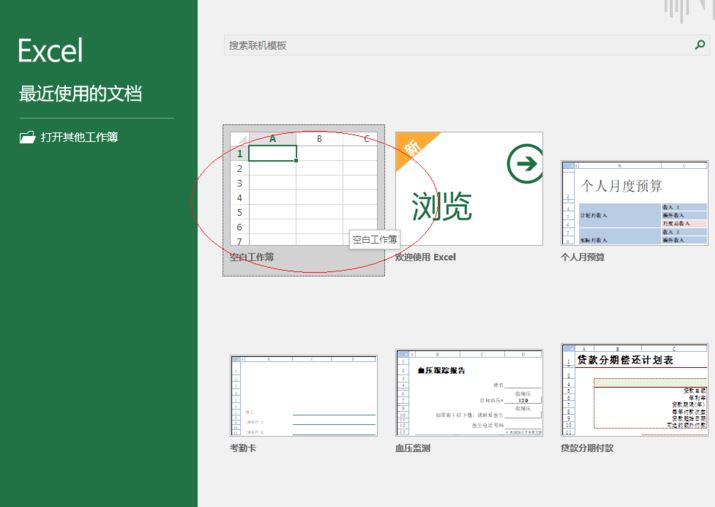Click the green arrow circle on 浏览 tile
Screen dimensions: 715x507
[x=525, y=164]
